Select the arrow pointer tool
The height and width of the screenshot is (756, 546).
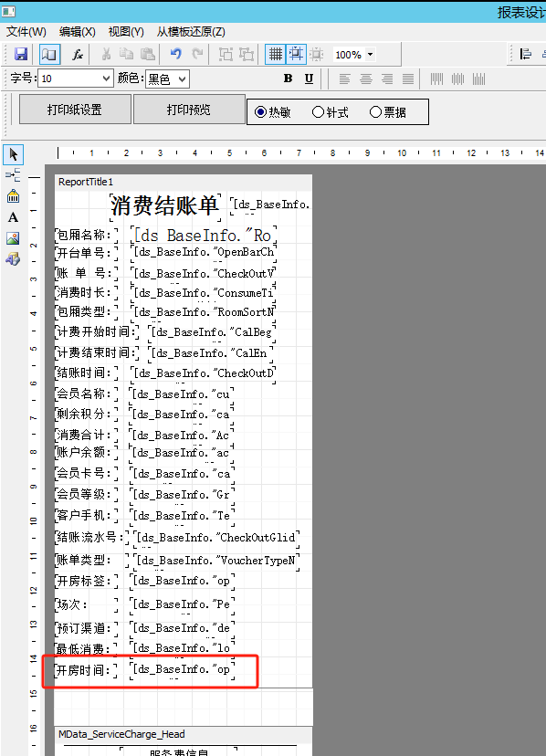click(x=13, y=155)
